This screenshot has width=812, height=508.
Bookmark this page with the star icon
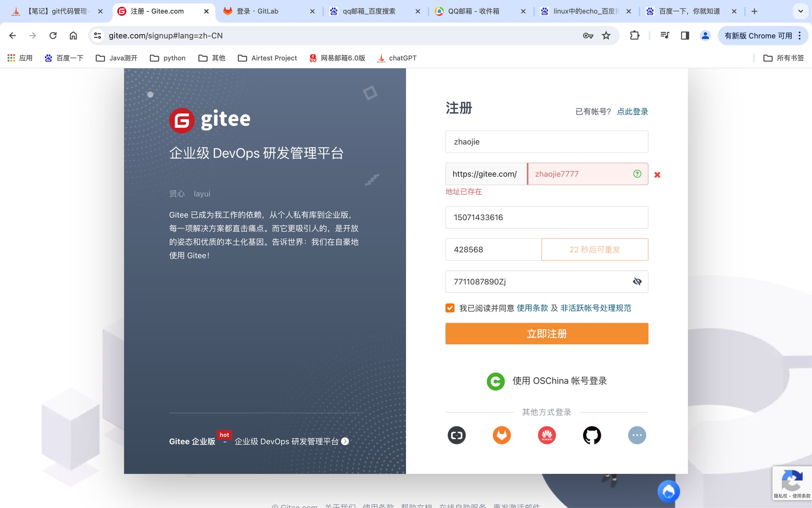pos(606,36)
